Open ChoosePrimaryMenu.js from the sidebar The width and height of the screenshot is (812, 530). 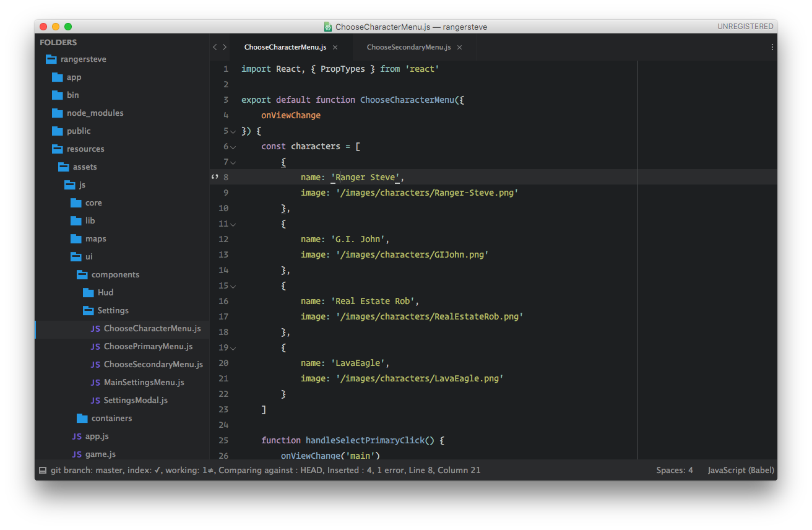click(x=148, y=347)
